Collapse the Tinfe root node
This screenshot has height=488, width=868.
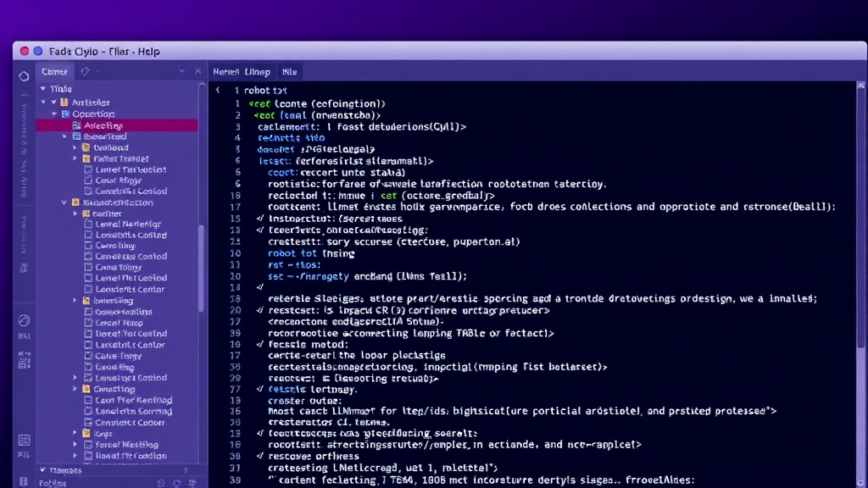(42, 88)
